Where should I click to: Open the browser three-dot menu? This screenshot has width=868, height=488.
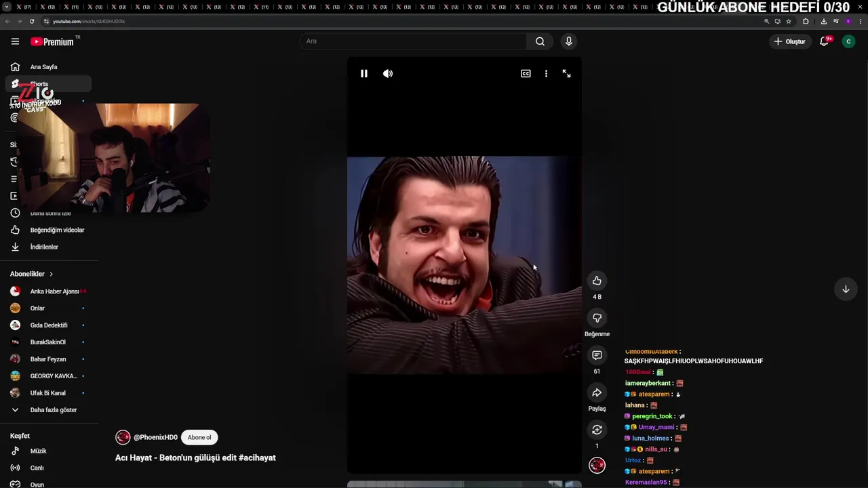point(860,21)
